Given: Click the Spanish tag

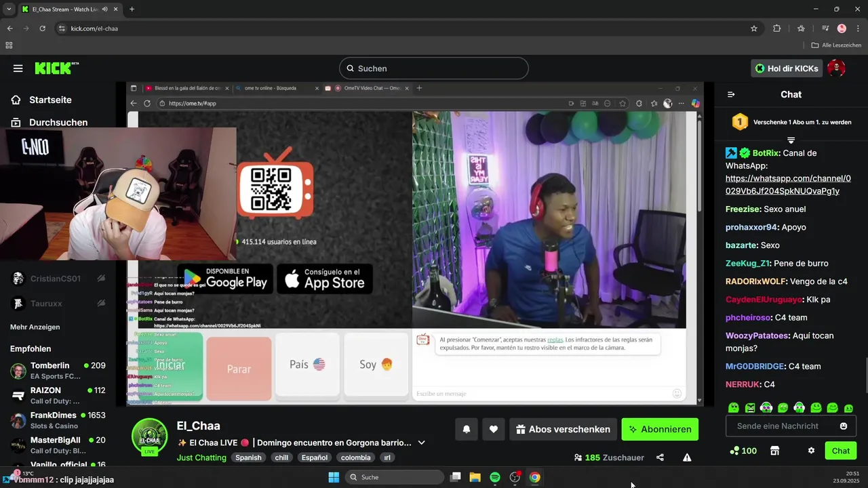Looking at the screenshot, I should (x=248, y=457).
